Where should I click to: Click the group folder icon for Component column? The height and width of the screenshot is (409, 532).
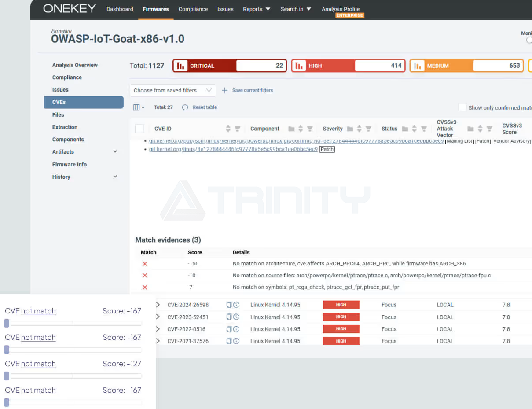(291, 129)
